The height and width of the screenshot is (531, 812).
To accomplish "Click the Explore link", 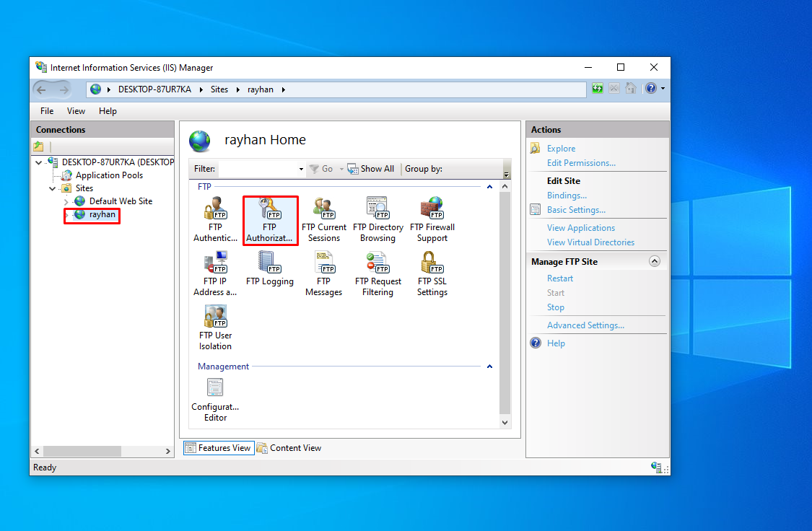I will [561, 149].
